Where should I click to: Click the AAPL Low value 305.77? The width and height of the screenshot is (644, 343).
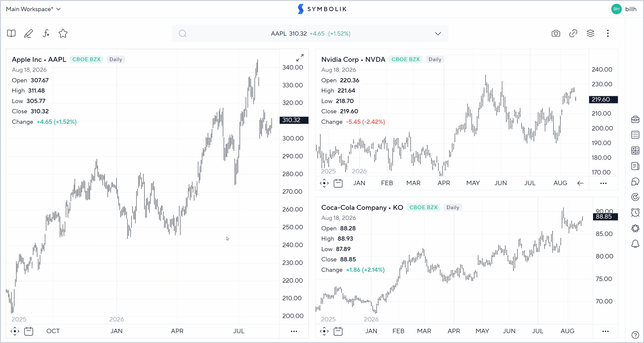pyautogui.click(x=36, y=101)
